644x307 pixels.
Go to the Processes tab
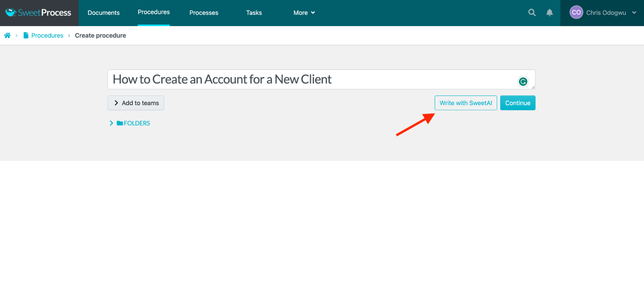click(204, 13)
